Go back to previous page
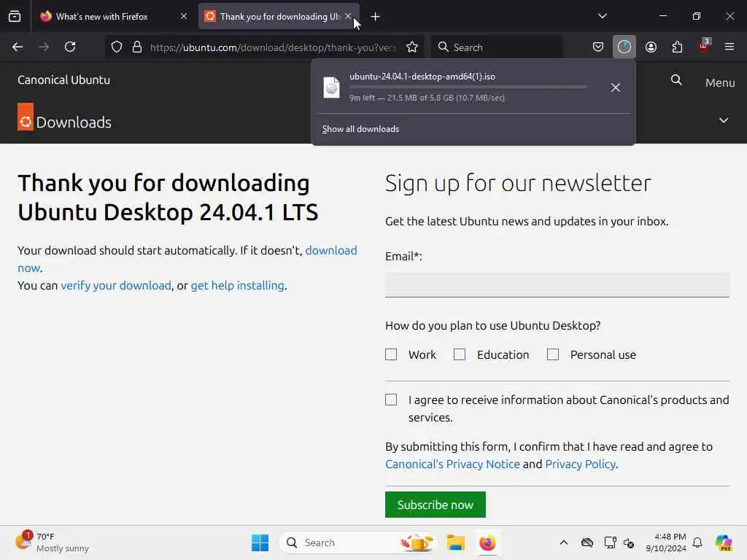Screen dimensions: 747x560 tap(18, 47)
